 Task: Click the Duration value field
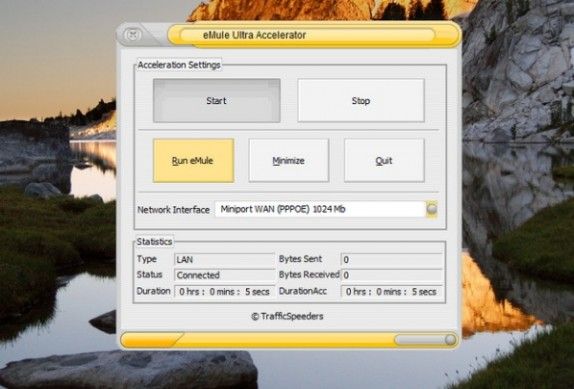(224, 291)
